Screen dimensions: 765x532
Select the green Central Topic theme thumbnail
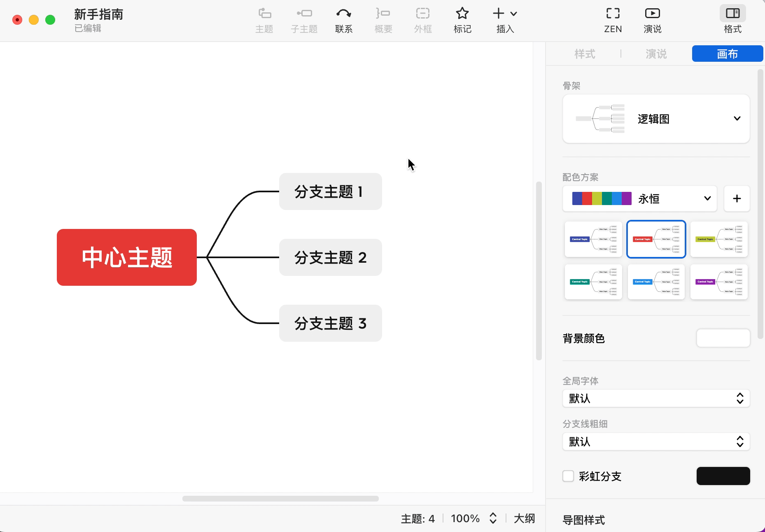coord(593,282)
